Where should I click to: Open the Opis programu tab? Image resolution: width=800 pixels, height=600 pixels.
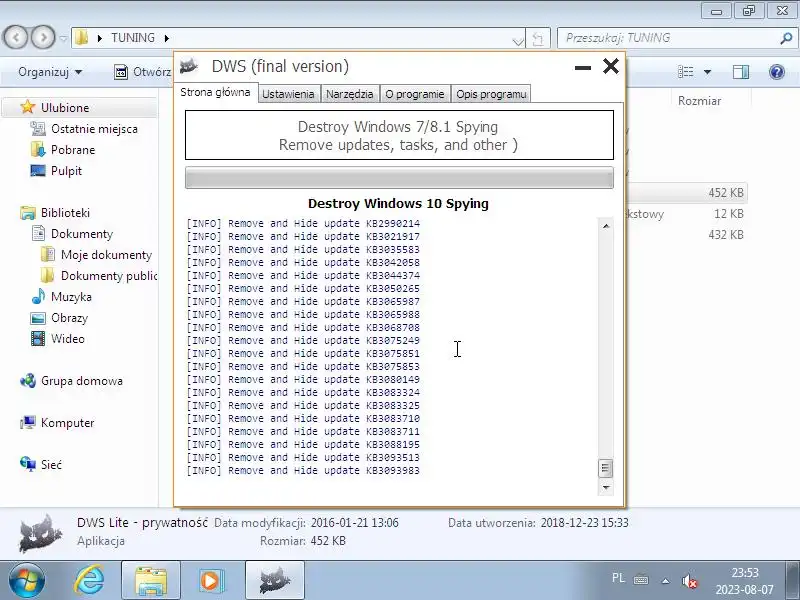click(491, 94)
